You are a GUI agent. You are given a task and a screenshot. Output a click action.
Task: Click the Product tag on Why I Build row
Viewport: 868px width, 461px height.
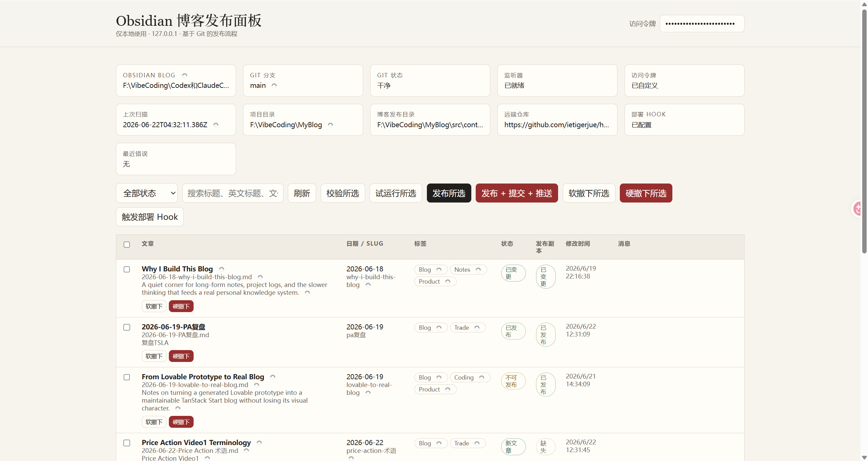(435, 282)
